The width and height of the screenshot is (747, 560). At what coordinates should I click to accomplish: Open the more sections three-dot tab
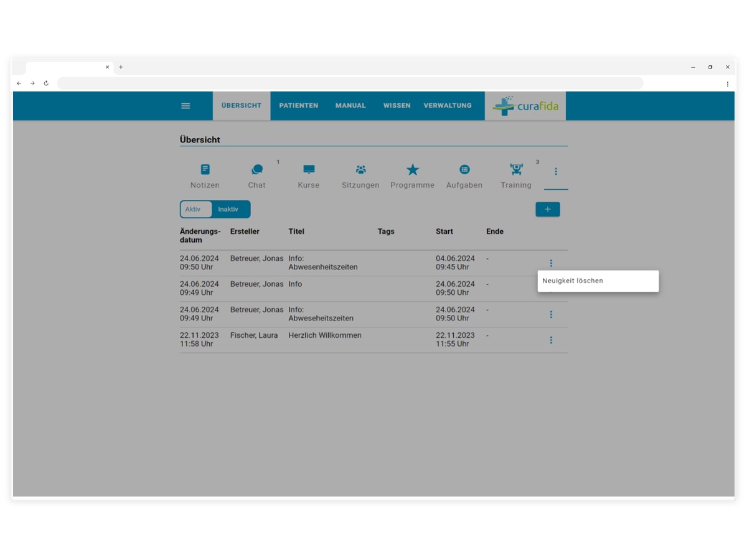point(556,171)
